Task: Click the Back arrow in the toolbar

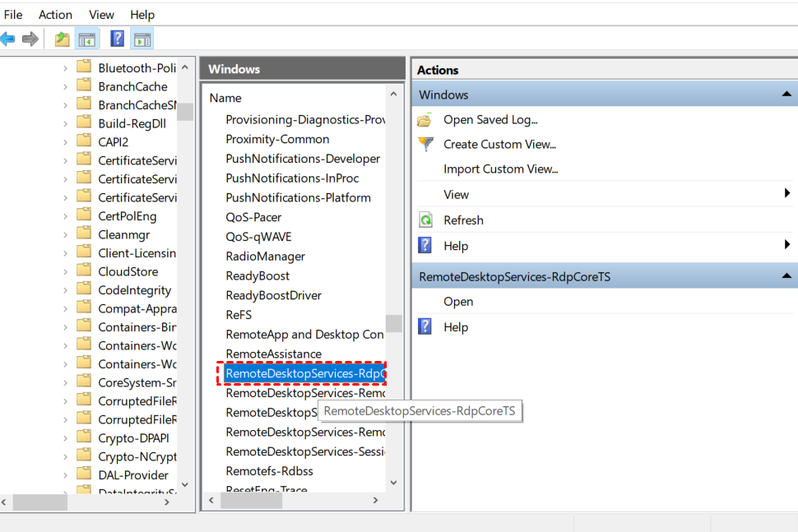Action: 8,39
